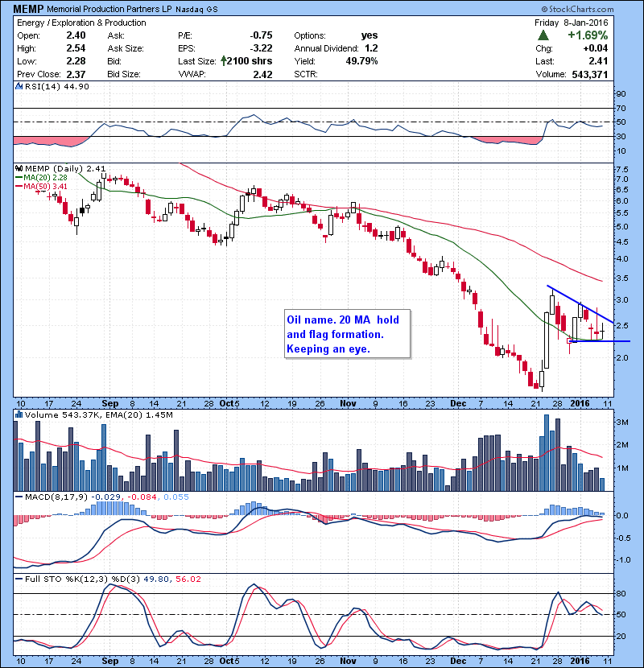Image resolution: width=644 pixels, height=668 pixels.
Task: Click the Nasdaq GS exchange label
Action: (x=196, y=10)
